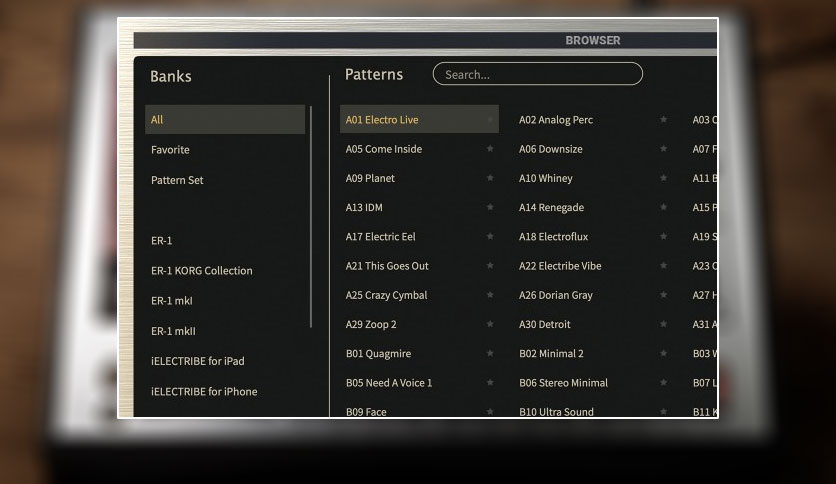
Task: Load pattern A06 Downsize
Action: click(551, 149)
